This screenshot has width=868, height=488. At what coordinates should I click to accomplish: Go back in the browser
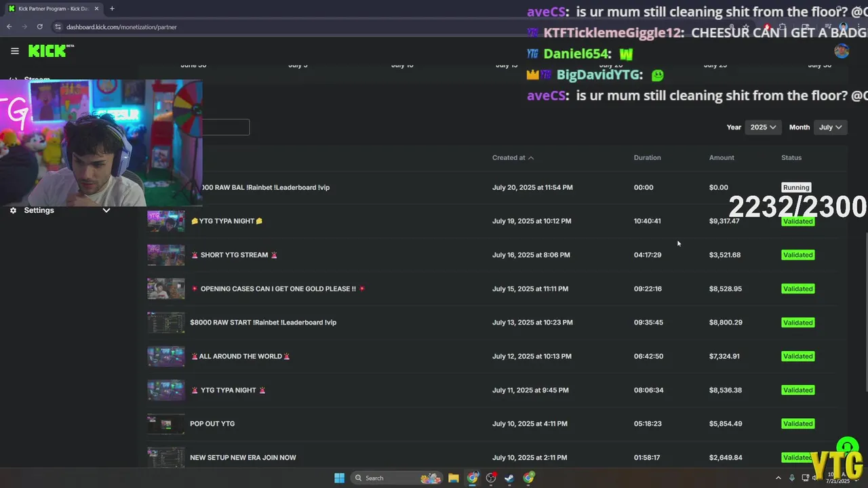pos(9,27)
